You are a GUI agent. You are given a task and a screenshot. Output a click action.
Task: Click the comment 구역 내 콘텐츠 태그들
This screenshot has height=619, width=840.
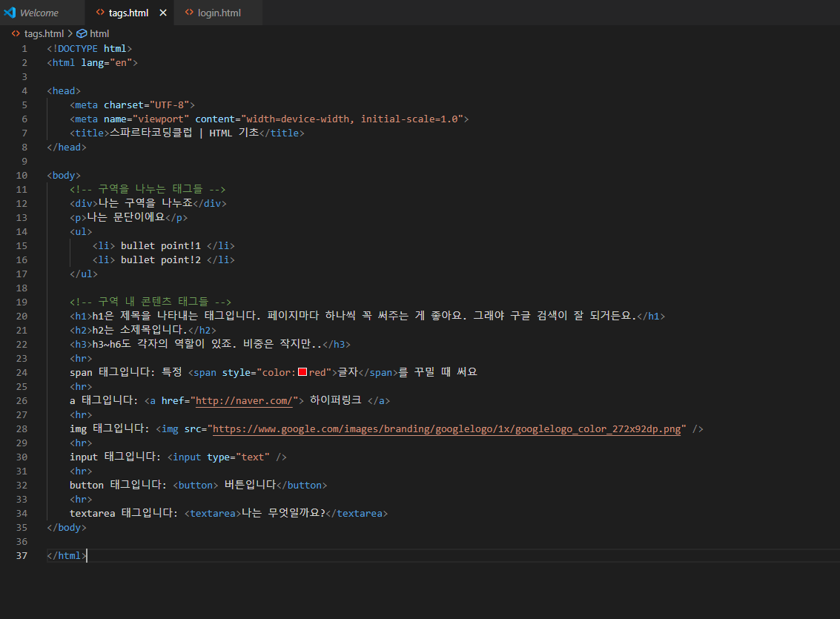[x=151, y=302]
